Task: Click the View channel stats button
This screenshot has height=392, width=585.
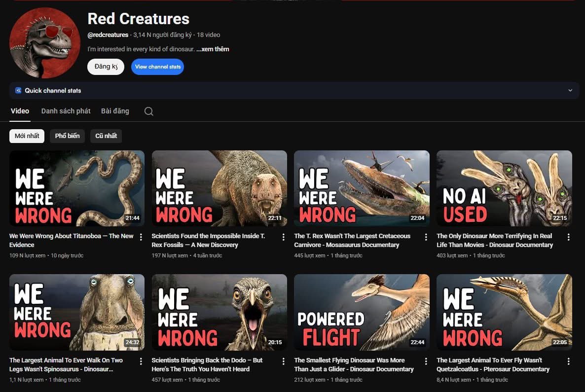Action: [x=157, y=67]
